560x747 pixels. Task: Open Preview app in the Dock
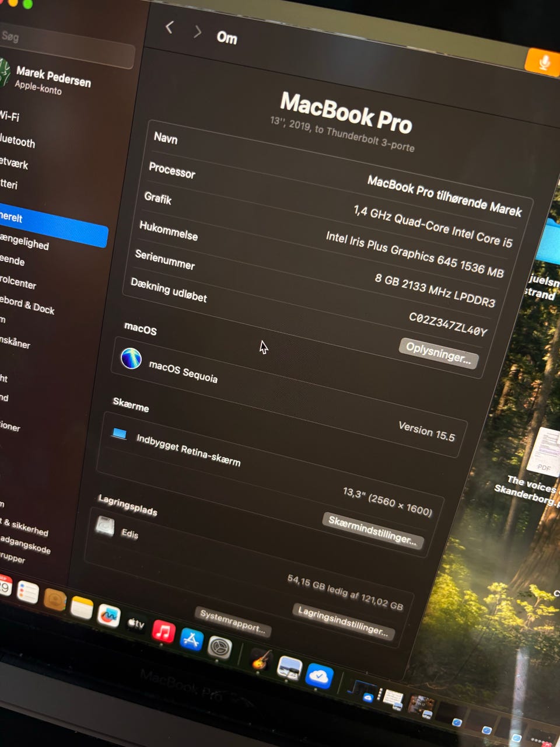coord(289,668)
